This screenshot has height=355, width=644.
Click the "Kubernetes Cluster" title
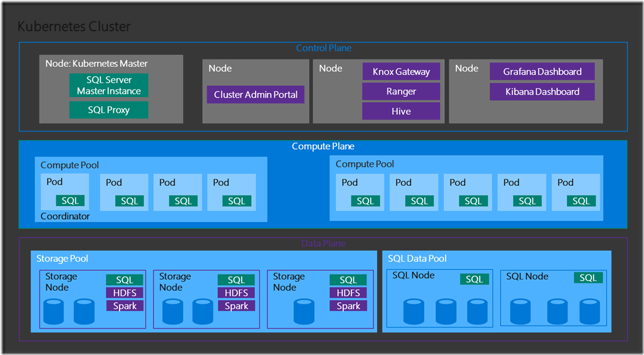tap(74, 27)
